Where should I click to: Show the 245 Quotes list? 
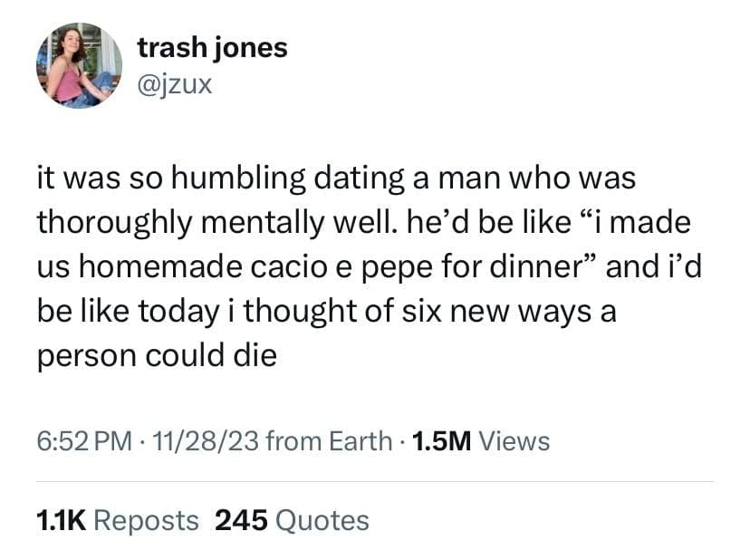pos(293,520)
